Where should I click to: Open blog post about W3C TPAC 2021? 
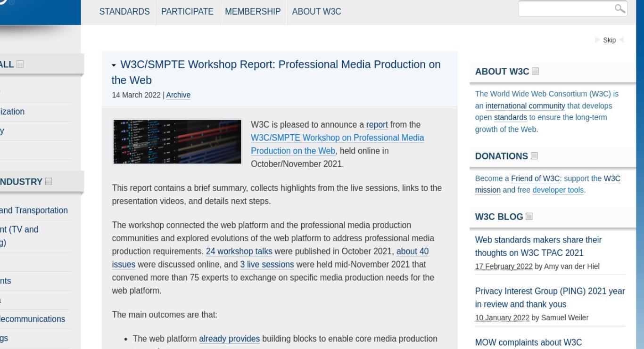coord(538,246)
